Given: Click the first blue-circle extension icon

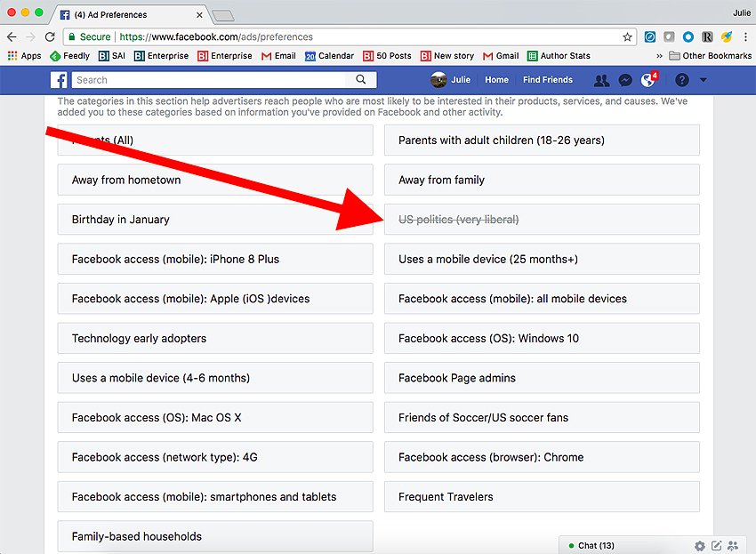Looking at the screenshot, I should tap(650, 37).
